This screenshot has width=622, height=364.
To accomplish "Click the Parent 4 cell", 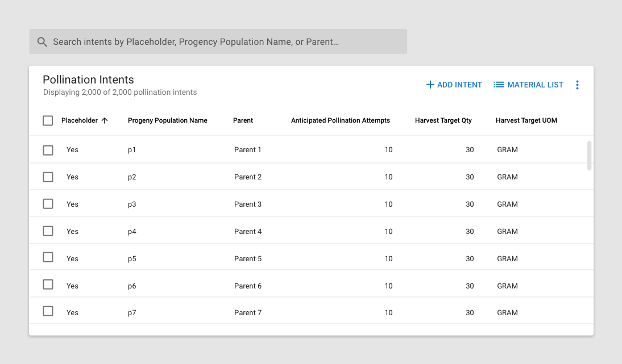I will (248, 232).
